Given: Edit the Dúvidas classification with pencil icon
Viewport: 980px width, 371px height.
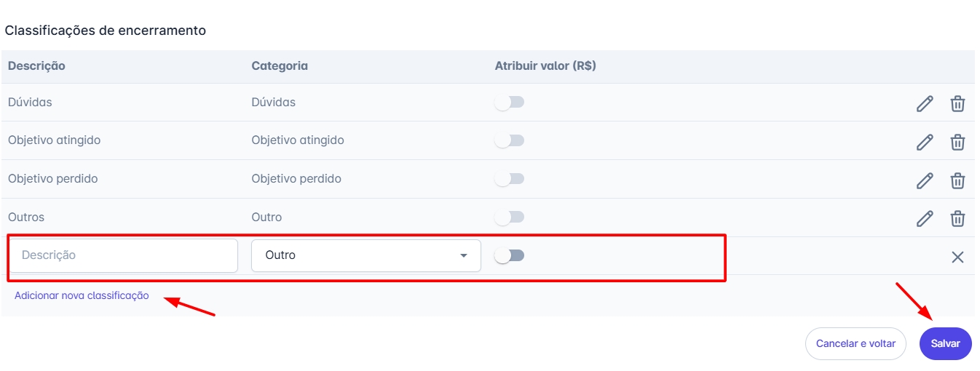Looking at the screenshot, I should [x=925, y=104].
